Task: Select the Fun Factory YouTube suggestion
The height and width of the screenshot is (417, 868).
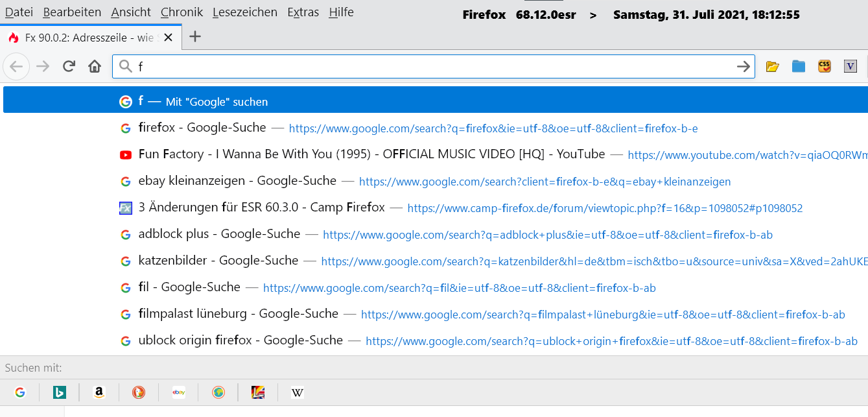Action: point(371,154)
